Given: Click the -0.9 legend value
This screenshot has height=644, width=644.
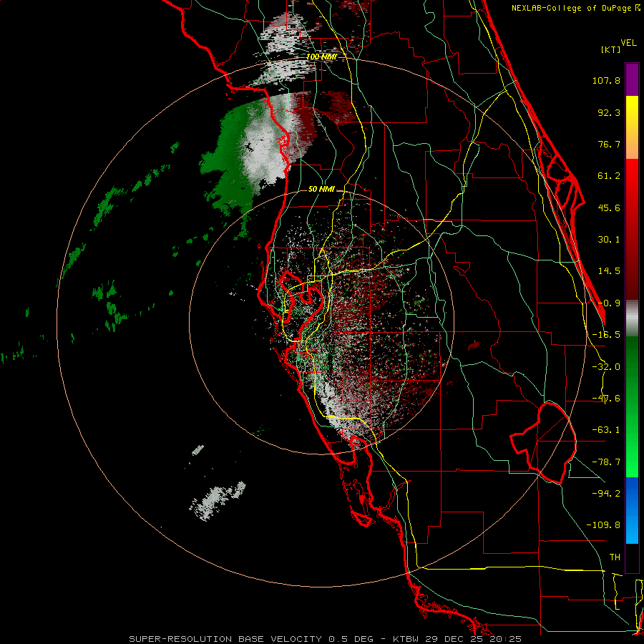Looking at the screenshot, I should 609,303.
